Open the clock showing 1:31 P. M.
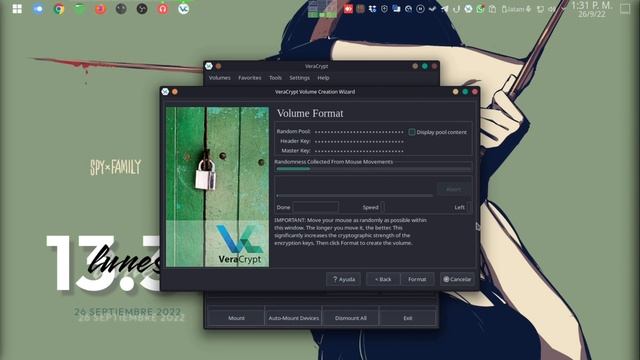Screen dimensions: 640x360 592,9
